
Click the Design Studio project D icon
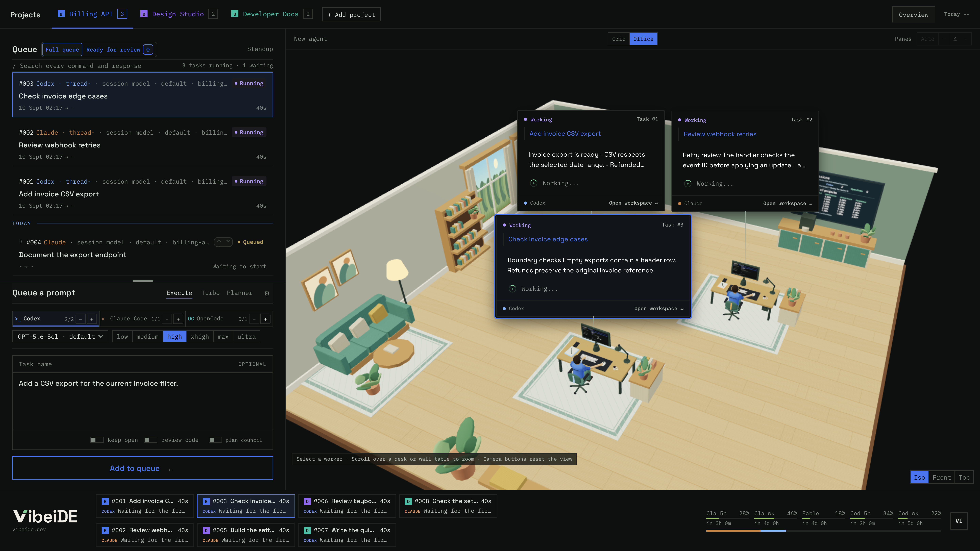tap(144, 14)
